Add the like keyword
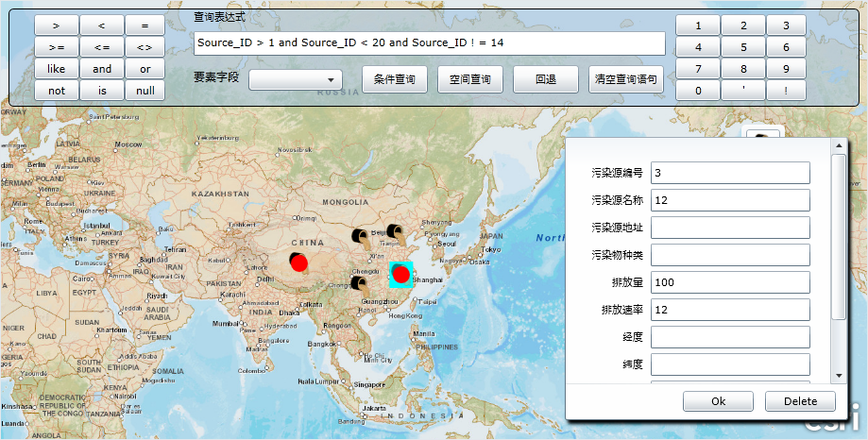This screenshot has width=868, height=440. point(57,69)
